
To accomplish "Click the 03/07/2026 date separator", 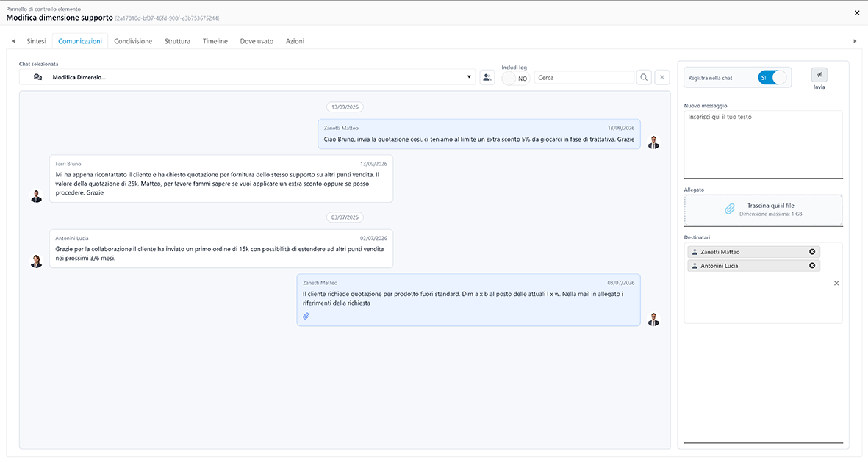I will click(x=345, y=217).
